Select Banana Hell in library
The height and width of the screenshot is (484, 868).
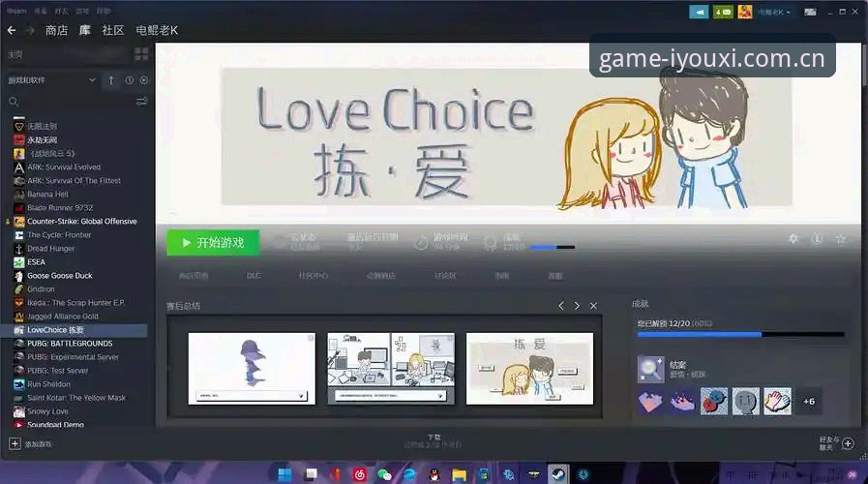tap(47, 195)
